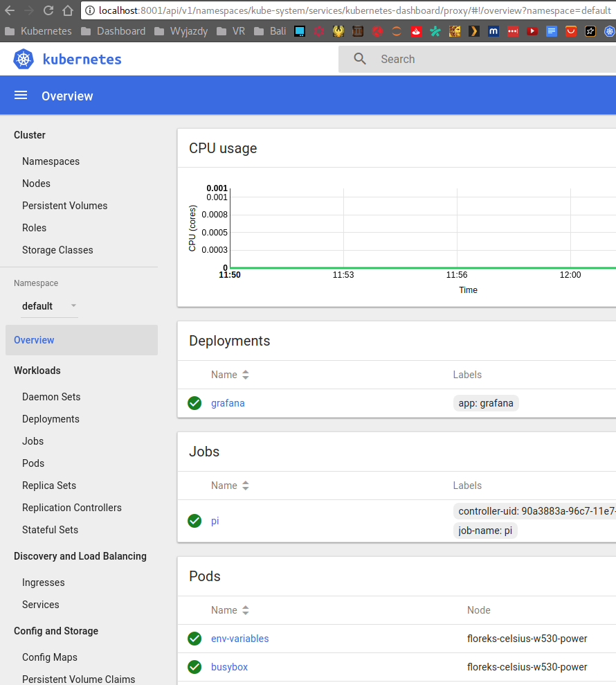Click the site info icon in address bar
The height and width of the screenshot is (685, 616).
pyautogui.click(x=89, y=10)
